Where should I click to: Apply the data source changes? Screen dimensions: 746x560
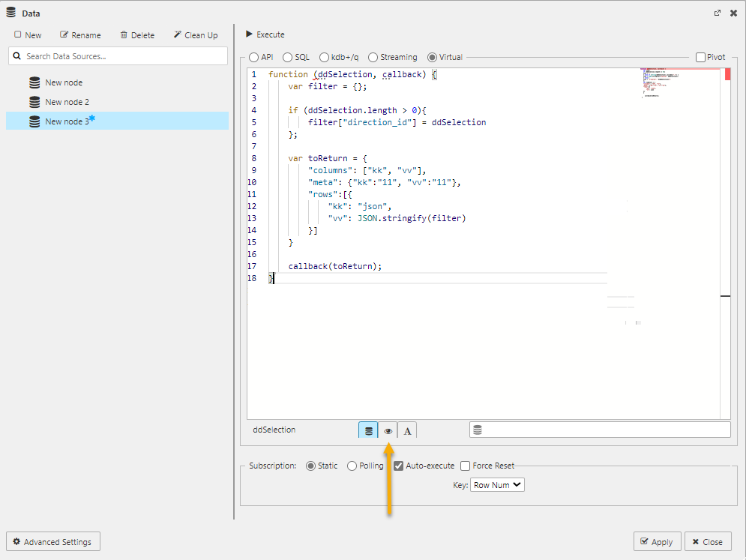657,541
